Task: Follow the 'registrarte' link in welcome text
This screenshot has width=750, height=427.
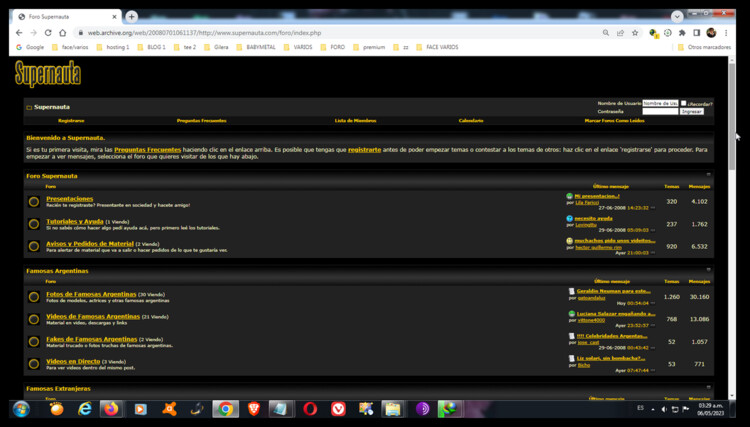Action: (x=364, y=150)
